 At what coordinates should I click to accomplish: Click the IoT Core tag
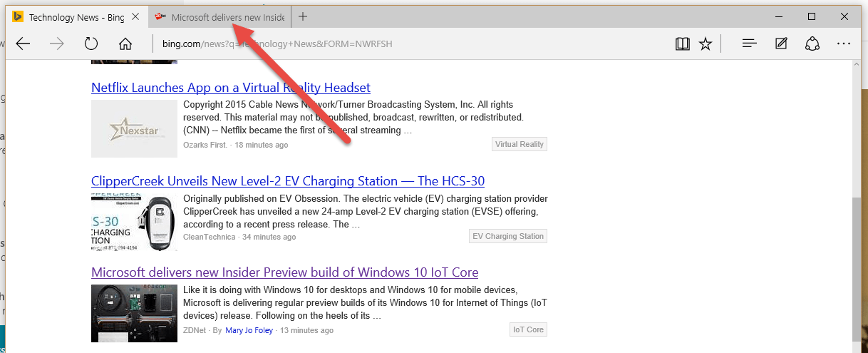[x=528, y=329]
